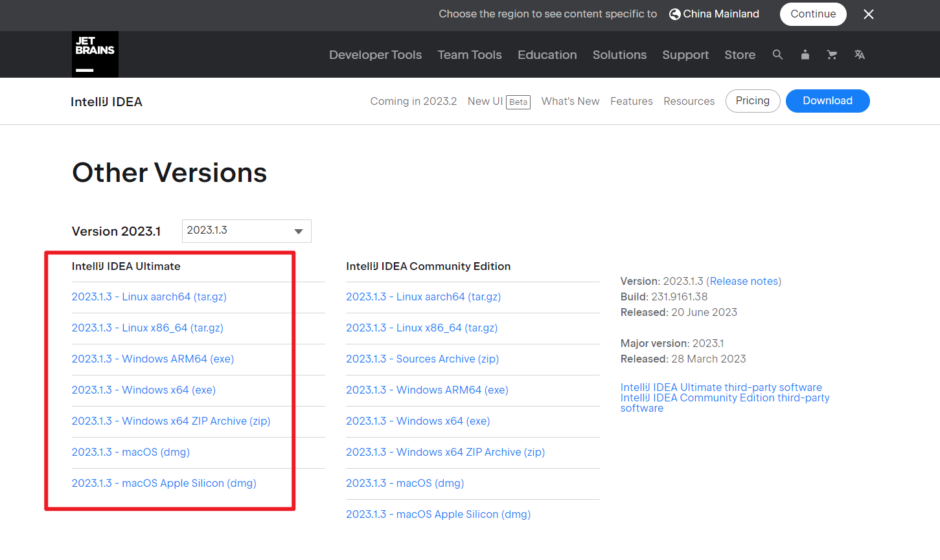Click the Version 2023.1 label
The width and height of the screenshot is (940, 560).
[117, 231]
